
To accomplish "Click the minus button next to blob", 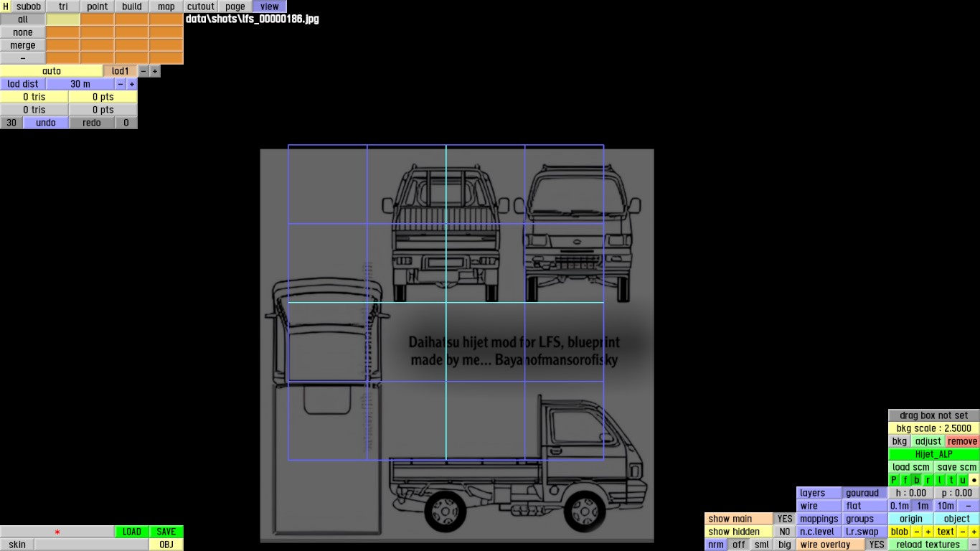I will 917,532.
